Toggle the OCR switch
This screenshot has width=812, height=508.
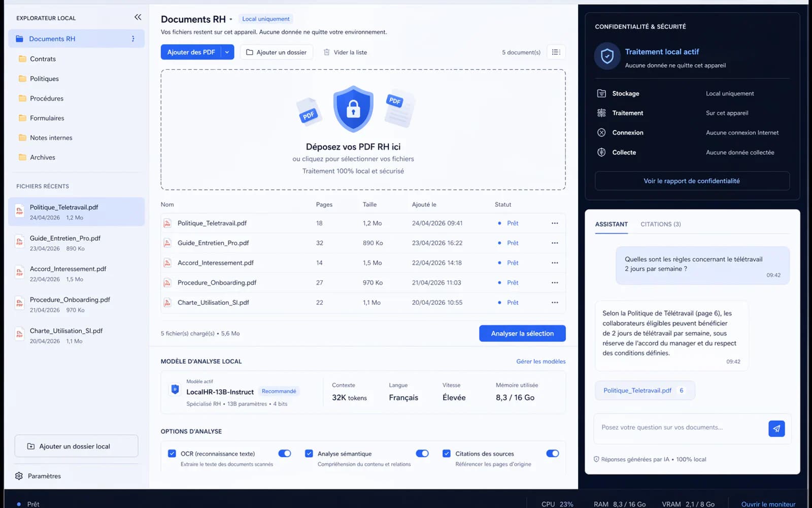click(x=285, y=454)
